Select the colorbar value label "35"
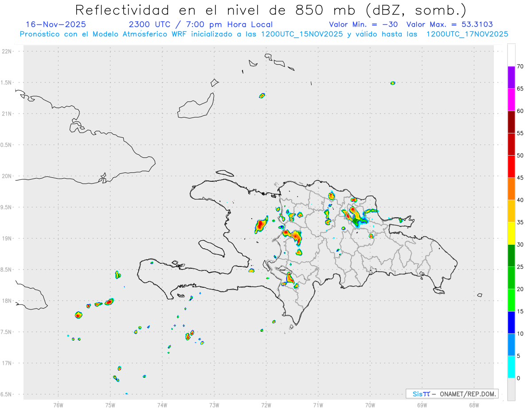This screenshot has height=411, width=532. pyautogui.click(x=520, y=222)
